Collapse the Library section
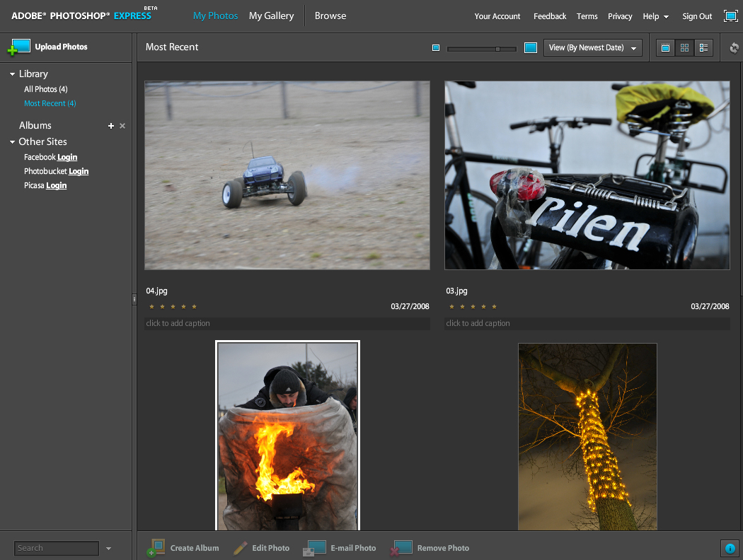 pyautogui.click(x=13, y=74)
